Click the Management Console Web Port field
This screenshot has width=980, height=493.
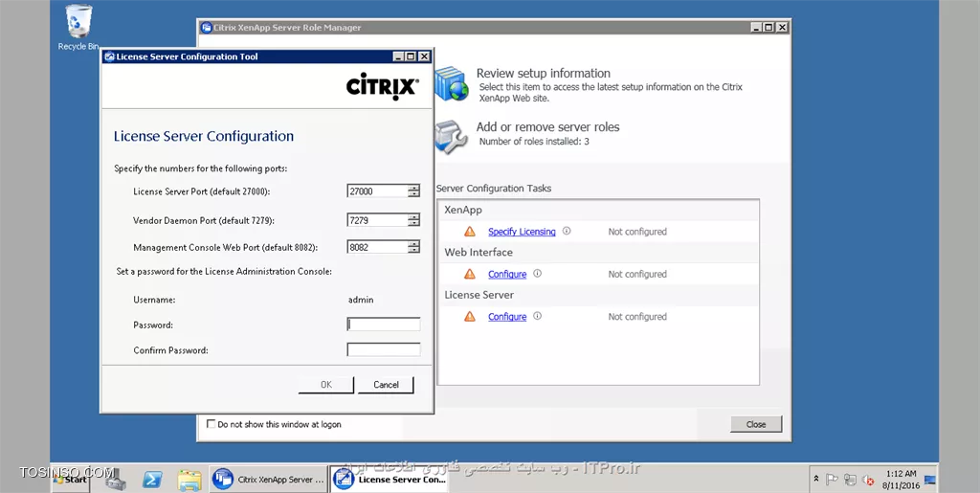(377, 247)
